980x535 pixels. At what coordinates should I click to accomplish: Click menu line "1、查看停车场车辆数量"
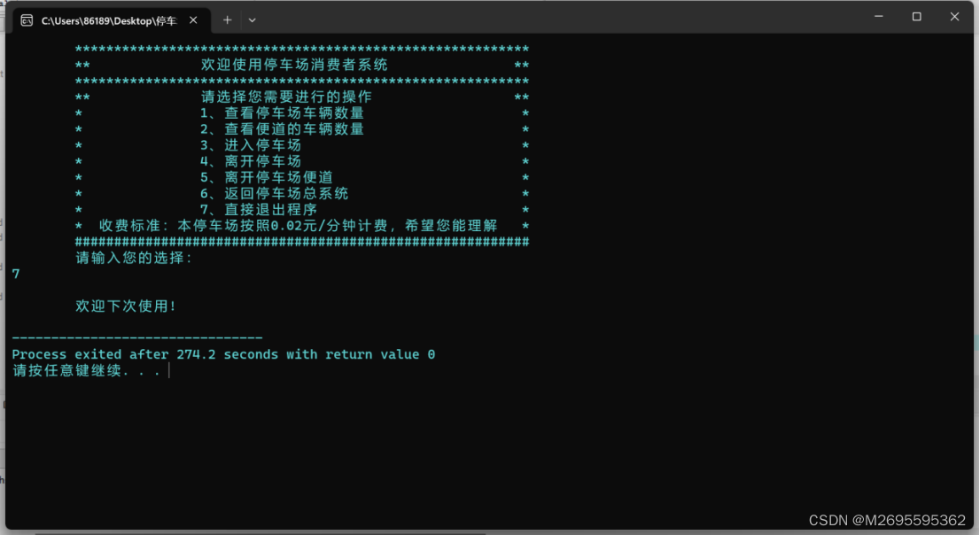tap(282, 113)
